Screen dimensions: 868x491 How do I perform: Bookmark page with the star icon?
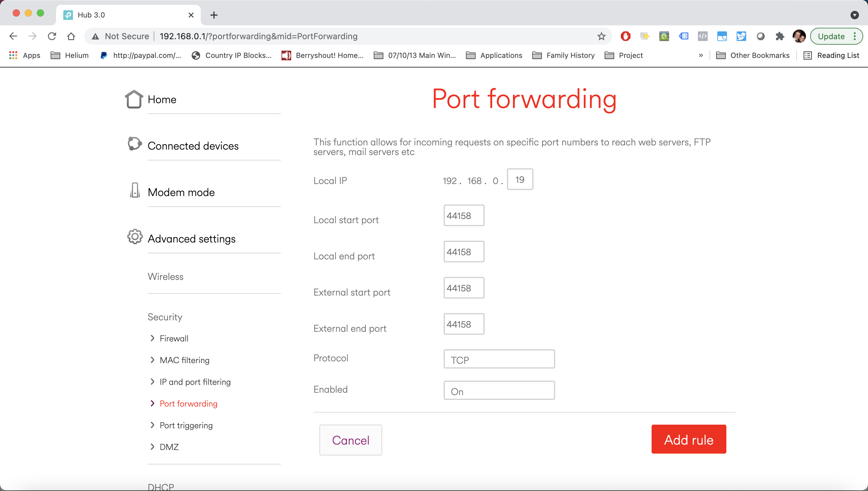pyautogui.click(x=602, y=36)
